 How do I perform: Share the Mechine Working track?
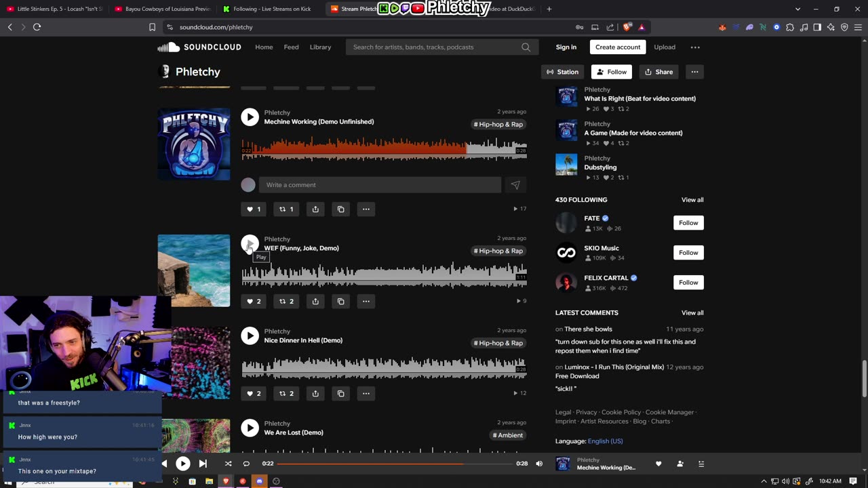(x=315, y=209)
